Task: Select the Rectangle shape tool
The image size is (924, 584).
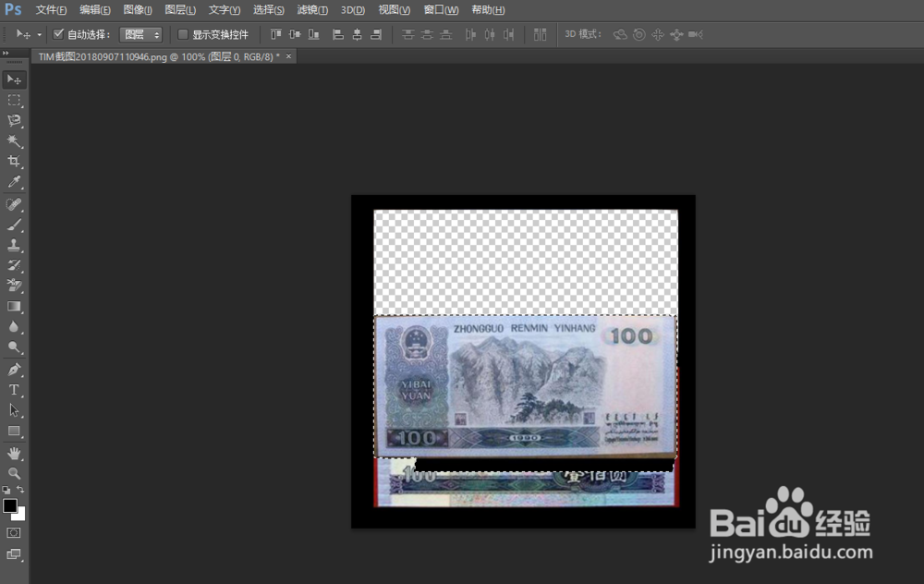Action: [14, 432]
